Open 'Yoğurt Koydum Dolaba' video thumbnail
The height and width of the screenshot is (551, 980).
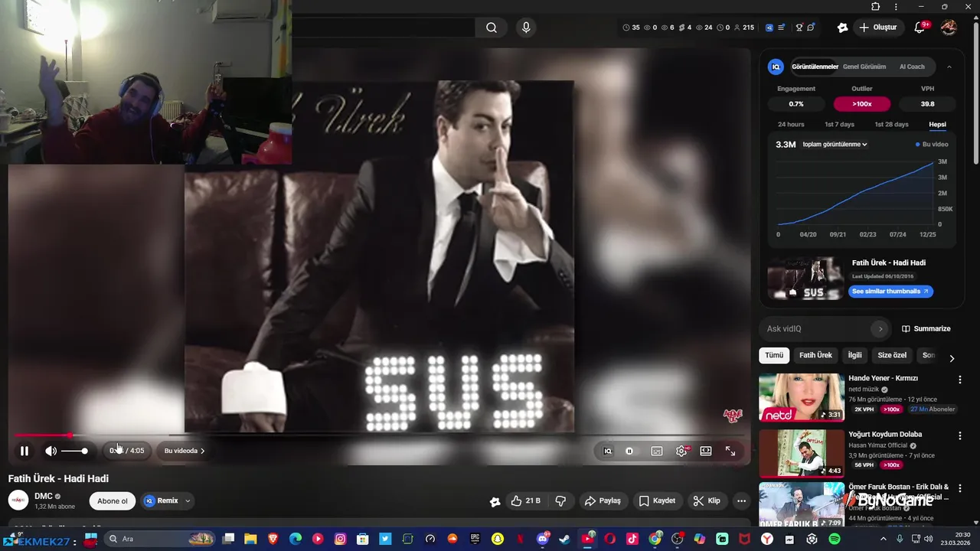pyautogui.click(x=802, y=453)
